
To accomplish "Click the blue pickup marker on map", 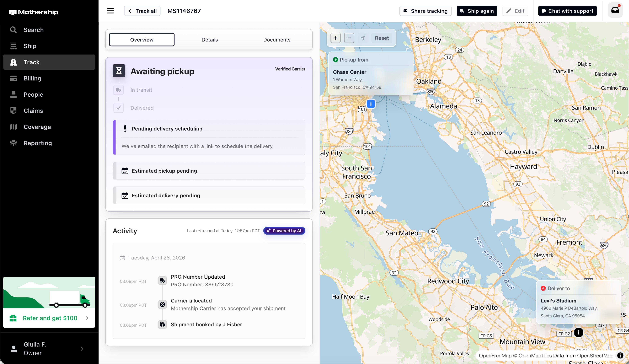I will [x=371, y=104].
